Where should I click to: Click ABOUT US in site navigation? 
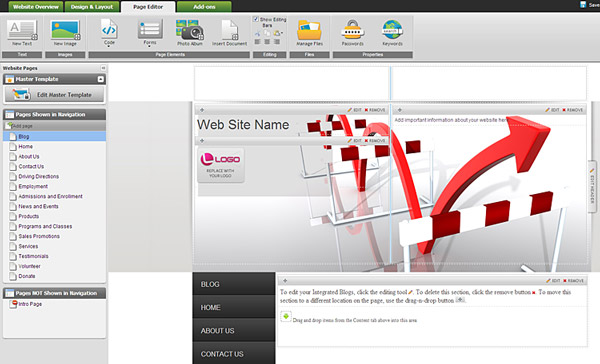click(x=233, y=331)
